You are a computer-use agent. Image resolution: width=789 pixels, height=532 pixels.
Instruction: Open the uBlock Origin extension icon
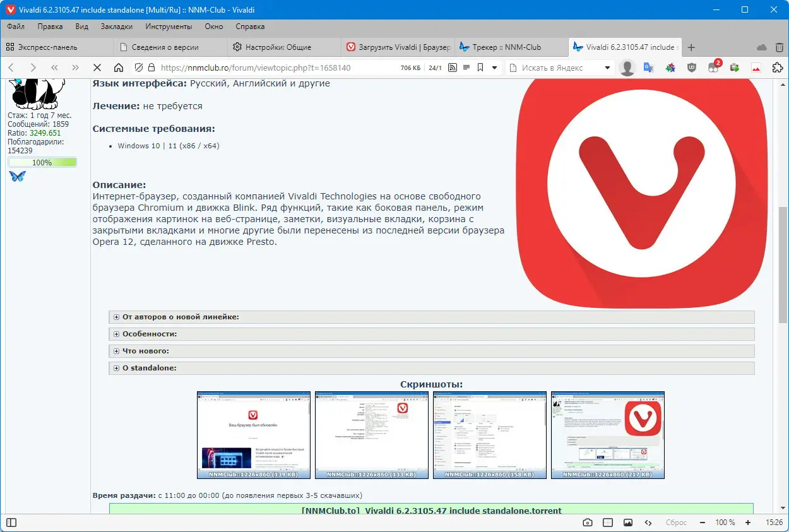[692, 68]
